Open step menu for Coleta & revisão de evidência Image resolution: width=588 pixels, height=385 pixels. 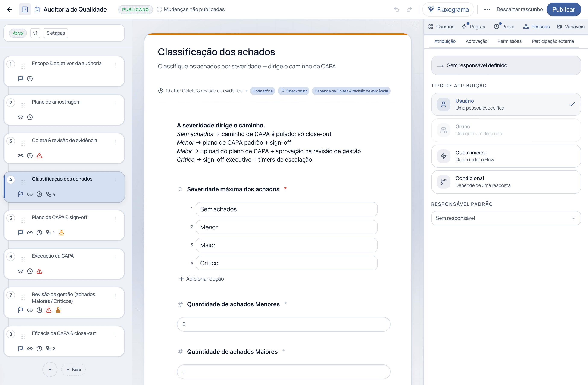115,142
